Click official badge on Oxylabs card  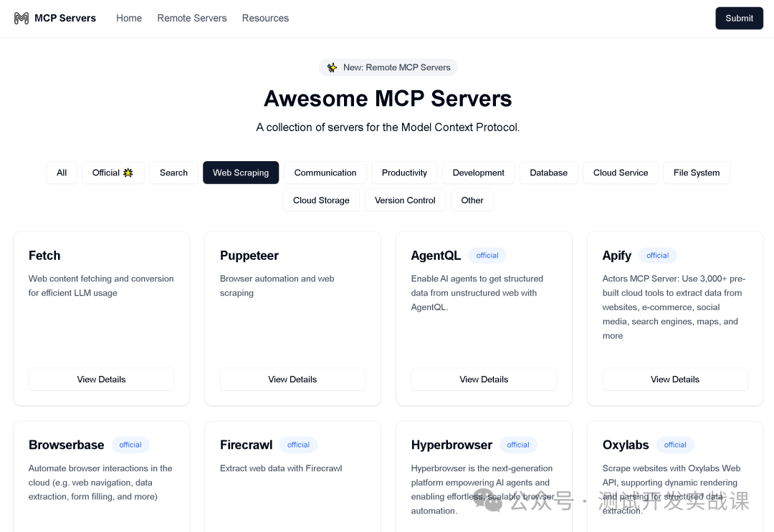click(x=675, y=445)
